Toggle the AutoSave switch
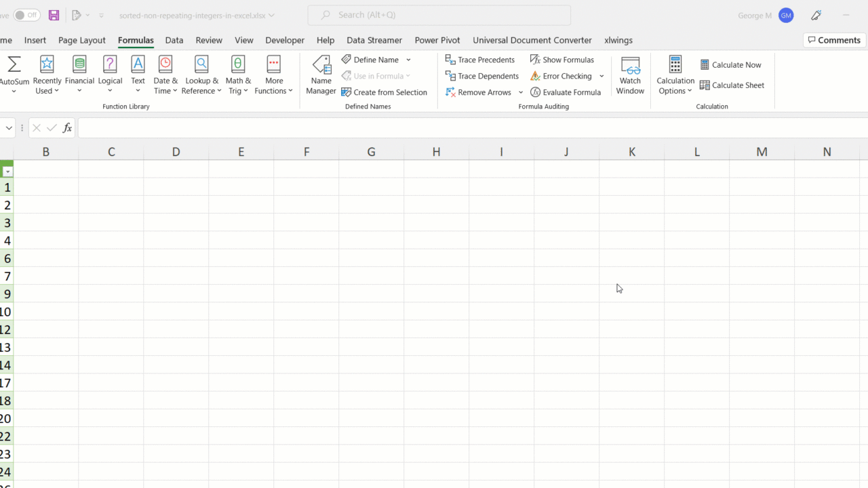Viewport: 868px width, 488px height. tap(27, 15)
